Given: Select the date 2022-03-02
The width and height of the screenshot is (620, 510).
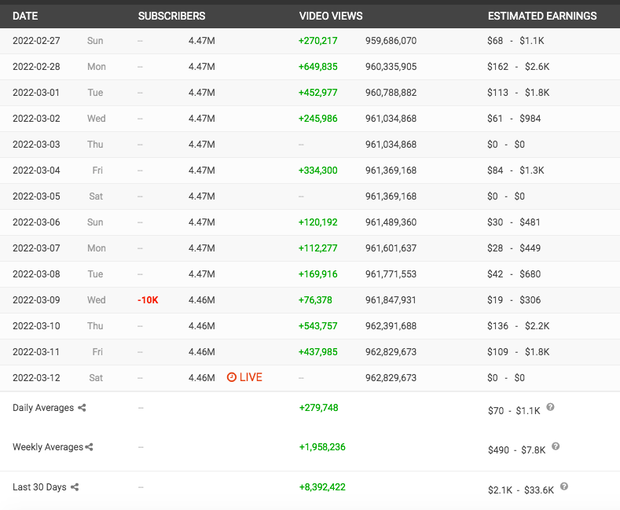Looking at the screenshot, I should click(36, 119).
